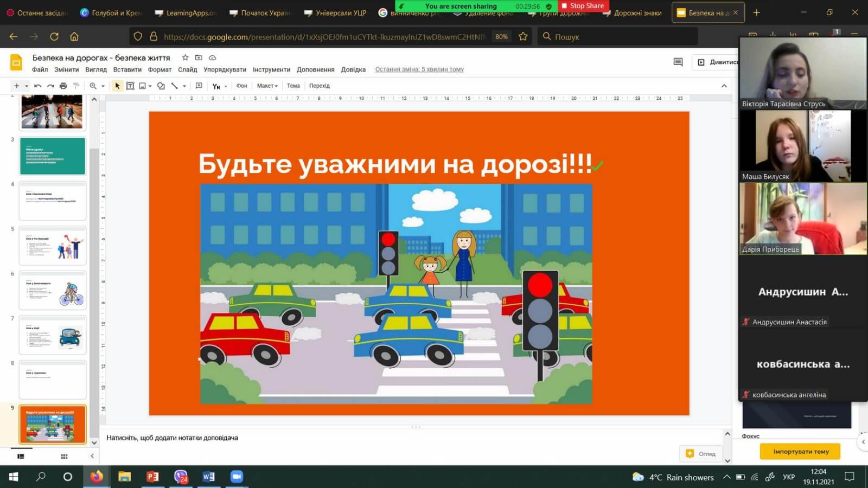The width and height of the screenshot is (868, 488).
Task: Open the comment history icon
Action: tap(678, 62)
